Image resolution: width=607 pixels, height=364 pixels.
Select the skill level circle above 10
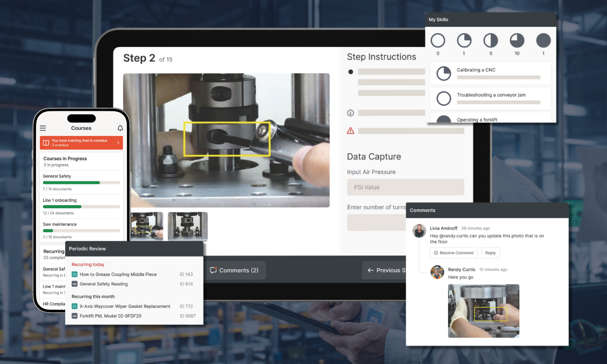tap(516, 40)
